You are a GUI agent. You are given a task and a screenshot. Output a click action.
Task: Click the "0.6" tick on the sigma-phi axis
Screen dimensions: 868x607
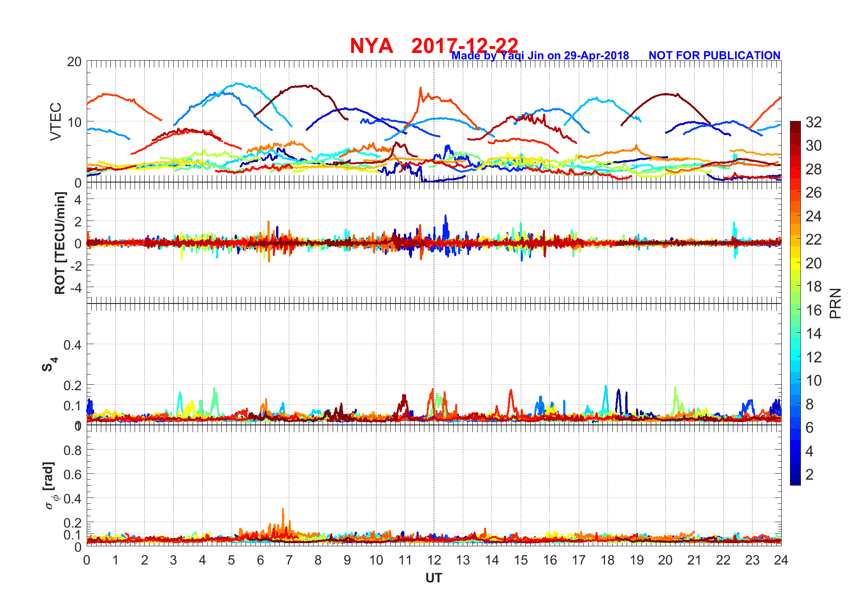pos(73,475)
